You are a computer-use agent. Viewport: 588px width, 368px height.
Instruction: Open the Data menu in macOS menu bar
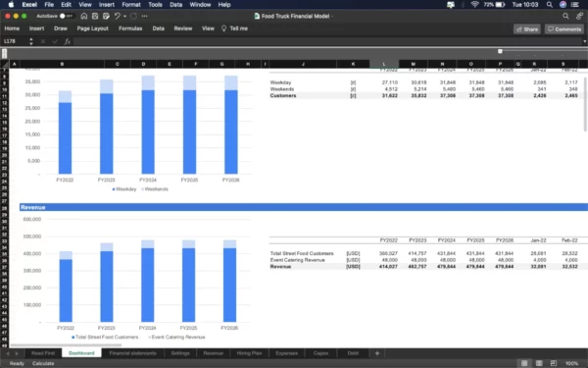[x=175, y=5]
